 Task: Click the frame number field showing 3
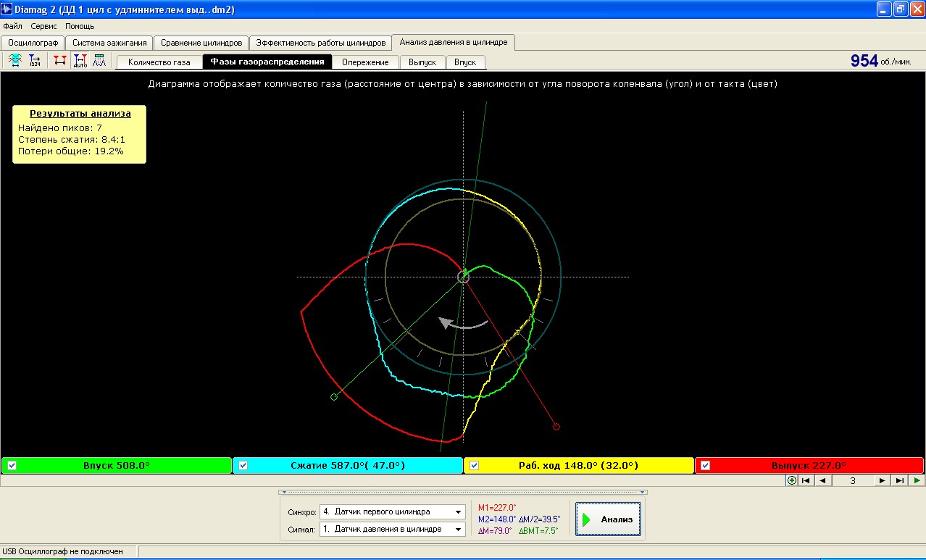(852, 480)
